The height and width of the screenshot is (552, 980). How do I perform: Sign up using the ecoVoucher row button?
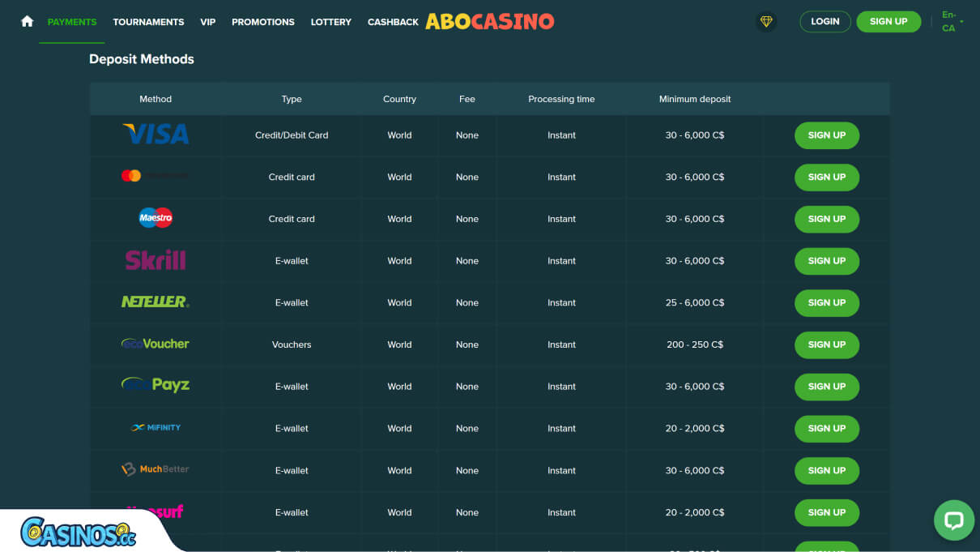tap(827, 344)
